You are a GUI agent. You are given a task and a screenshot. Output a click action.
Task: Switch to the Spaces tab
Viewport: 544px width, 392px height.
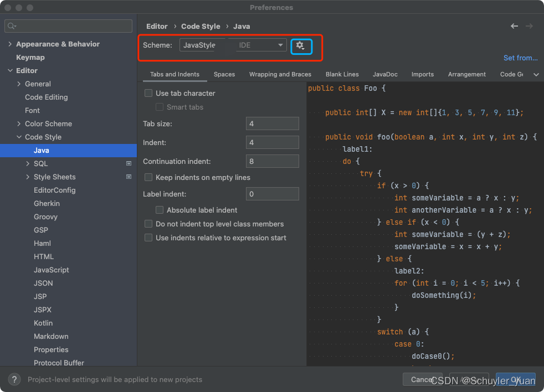point(224,74)
